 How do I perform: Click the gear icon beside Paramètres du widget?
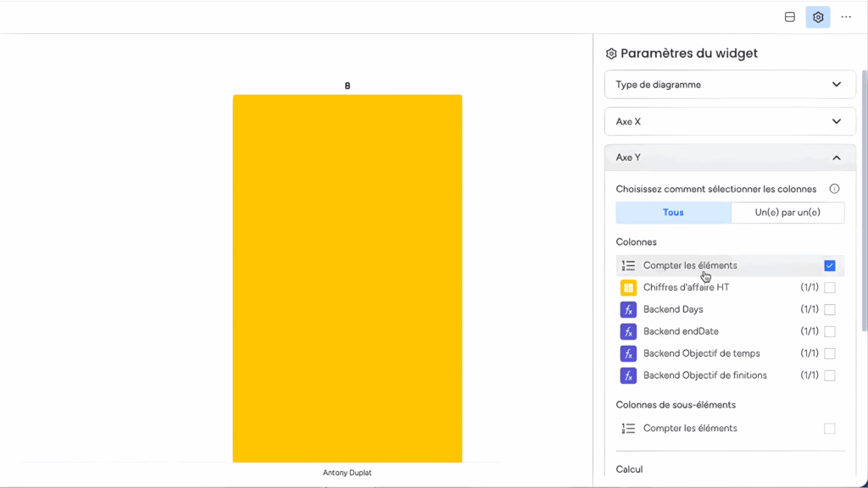611,53
